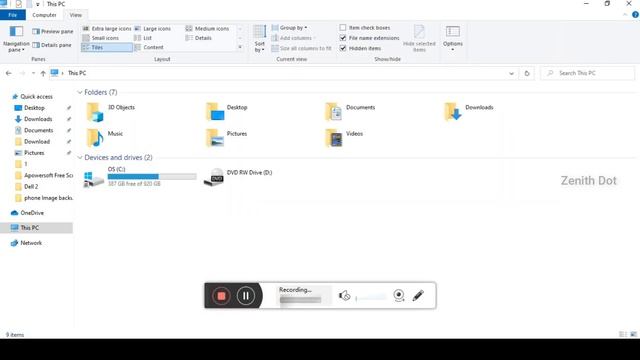The width and height of the screenshot is (640, 360).
Task: Open the Options button
Action: [453, 38]
